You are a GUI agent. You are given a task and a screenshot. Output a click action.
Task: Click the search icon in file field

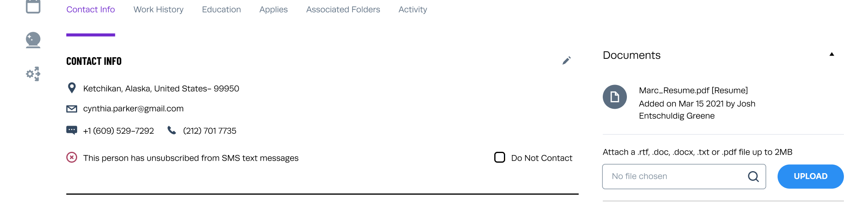[x=753, y=176]
